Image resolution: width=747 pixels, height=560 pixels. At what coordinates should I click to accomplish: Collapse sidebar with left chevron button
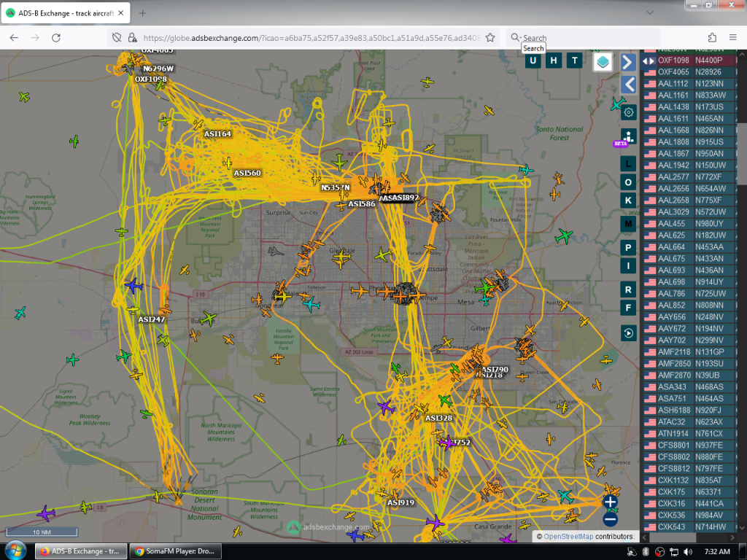pos(628,85)
